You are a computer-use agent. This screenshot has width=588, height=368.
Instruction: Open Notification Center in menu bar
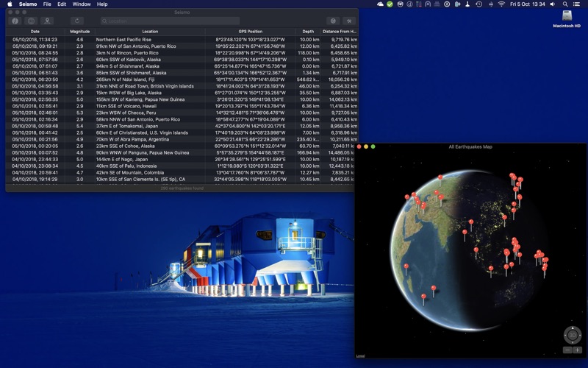[x=577, y=4]
